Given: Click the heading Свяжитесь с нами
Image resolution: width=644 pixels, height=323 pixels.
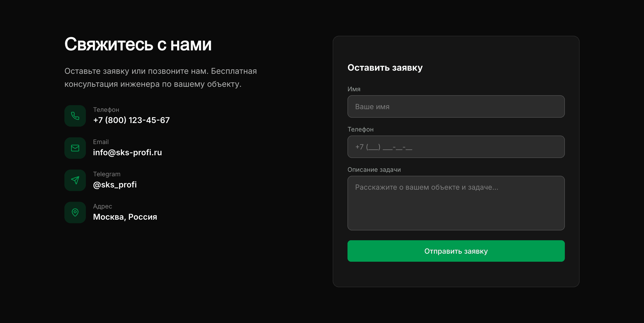Looking at the screenshot, I should click(x=138, y=44).
